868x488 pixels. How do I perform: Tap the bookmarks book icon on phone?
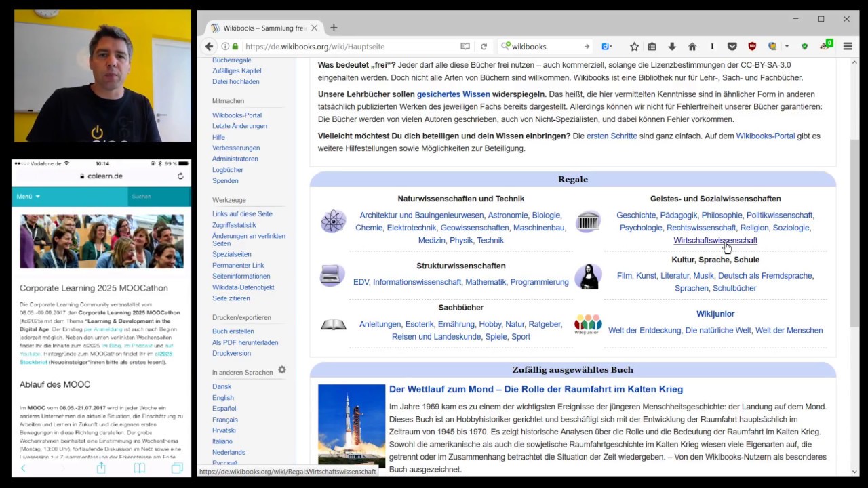click(140, 468)
